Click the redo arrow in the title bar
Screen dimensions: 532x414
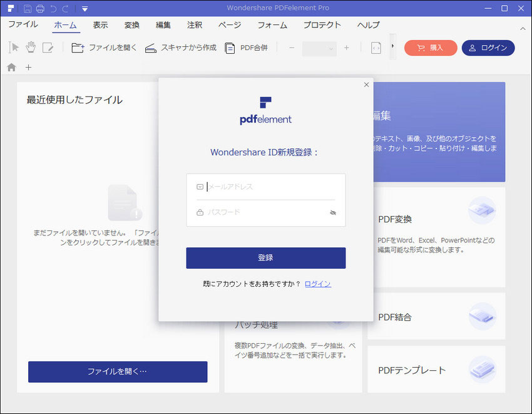click(x=66, y=9)
